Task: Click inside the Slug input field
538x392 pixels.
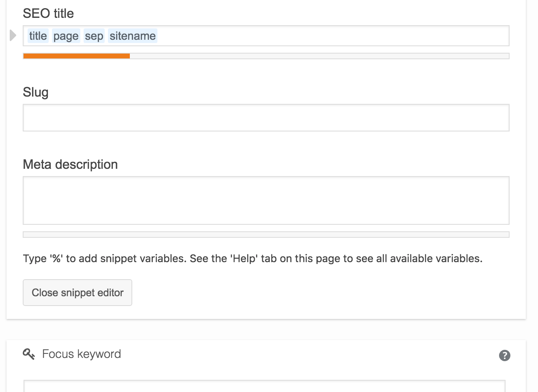Action: pyautogui.click(x=266, y=118)
